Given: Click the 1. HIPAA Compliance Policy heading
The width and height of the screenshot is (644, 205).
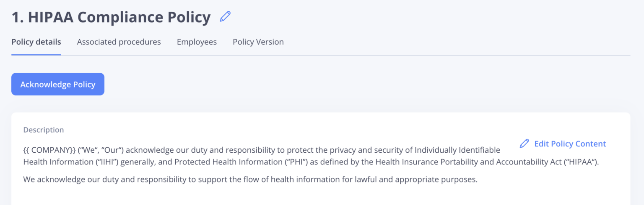Looking at the screenshot, I should pyautogui.click(x=111, y=17).
